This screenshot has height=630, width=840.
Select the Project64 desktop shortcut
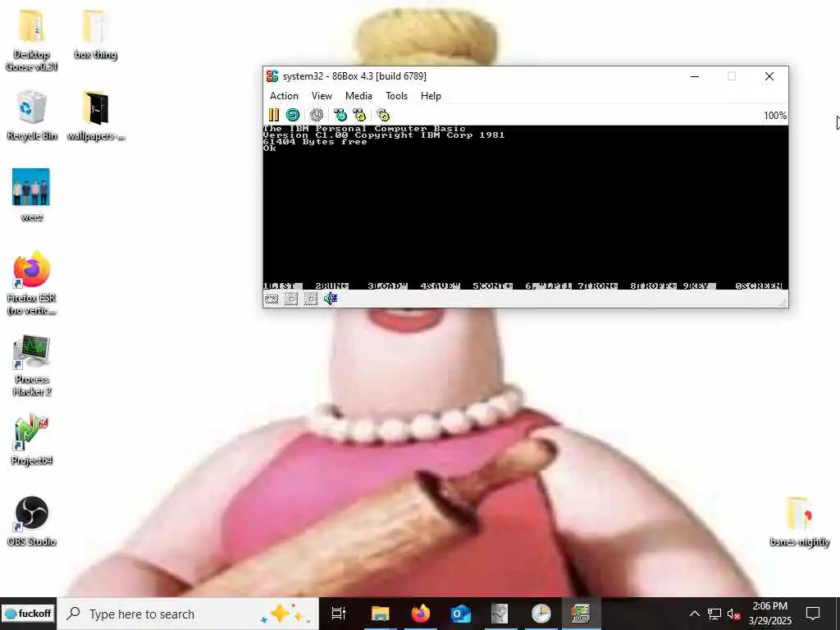[32, 440]
